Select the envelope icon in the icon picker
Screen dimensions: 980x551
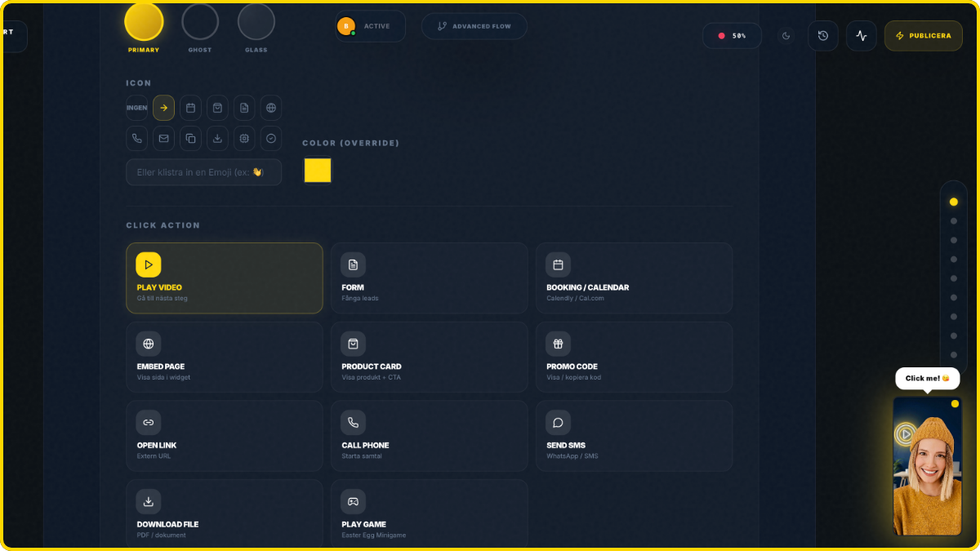[x=163, y=138]
